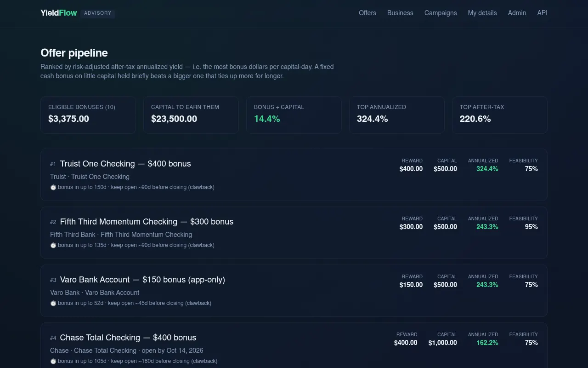This screenshot has height=368, width=588.
Task: Click the Chase annualized value 162.2%
Action: 487,343
